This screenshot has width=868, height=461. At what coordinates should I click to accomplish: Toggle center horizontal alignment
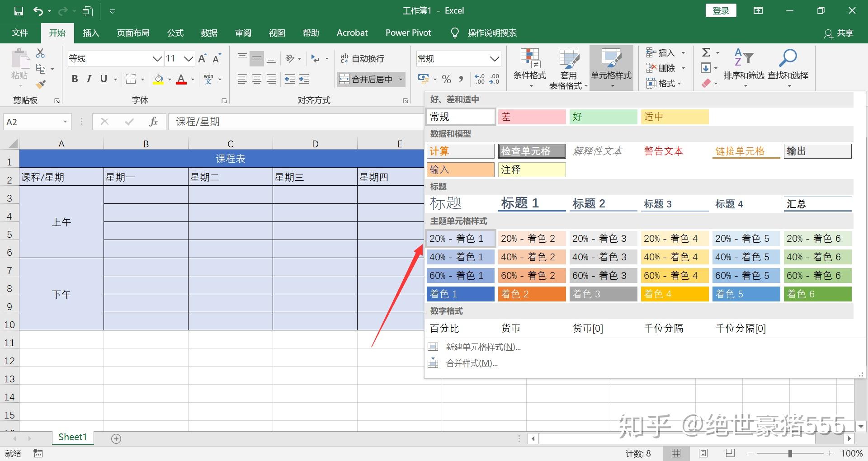[x=257, y=79]
